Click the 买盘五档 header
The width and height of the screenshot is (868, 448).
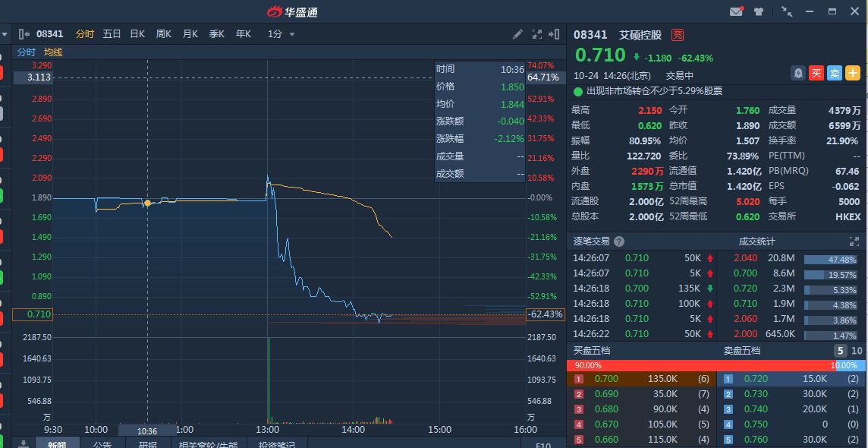[591, 351]
